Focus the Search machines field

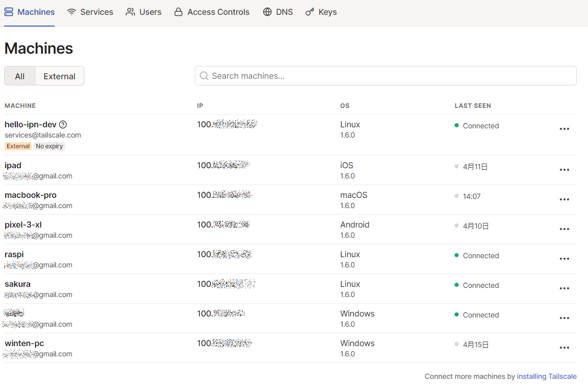click(386, 76)
